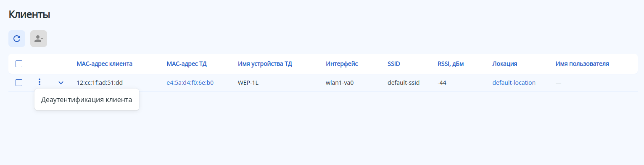644x165 pixels.
Task: Click the Локация column header
Action: 504,64
